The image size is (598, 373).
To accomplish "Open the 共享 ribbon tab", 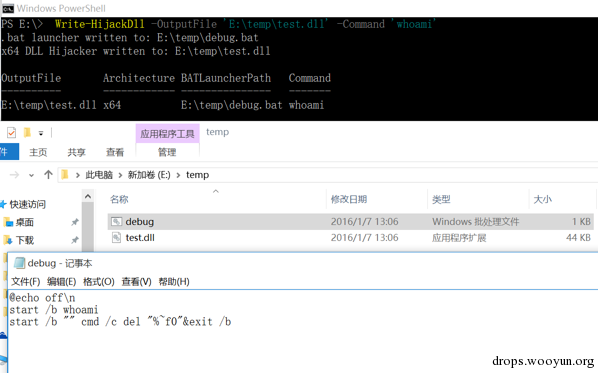I will (76, 152).
